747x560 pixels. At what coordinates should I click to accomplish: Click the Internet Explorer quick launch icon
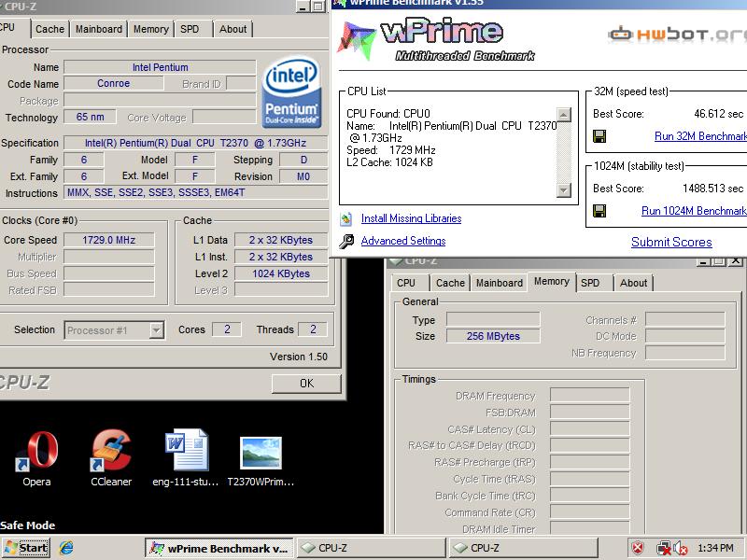(66, 548)
